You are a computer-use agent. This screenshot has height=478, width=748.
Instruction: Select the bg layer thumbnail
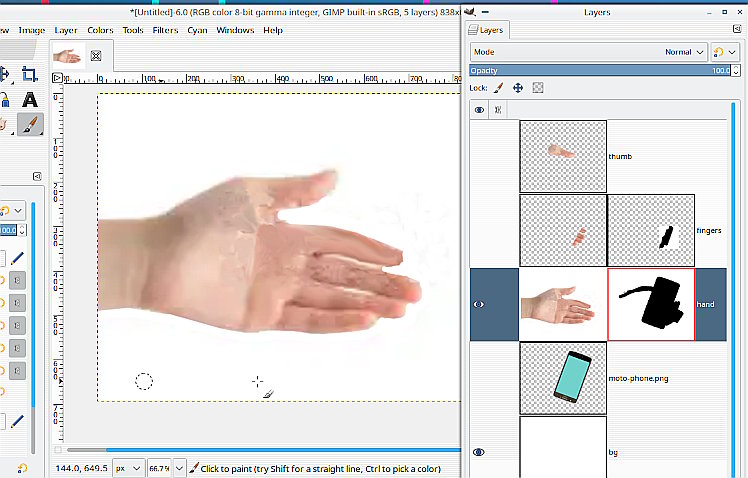tap(563, 448)
